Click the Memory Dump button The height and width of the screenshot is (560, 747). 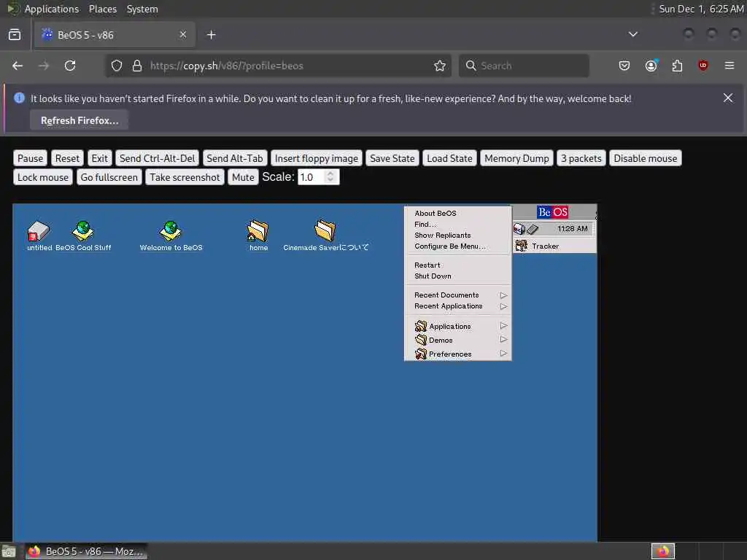tap(517, 158)
